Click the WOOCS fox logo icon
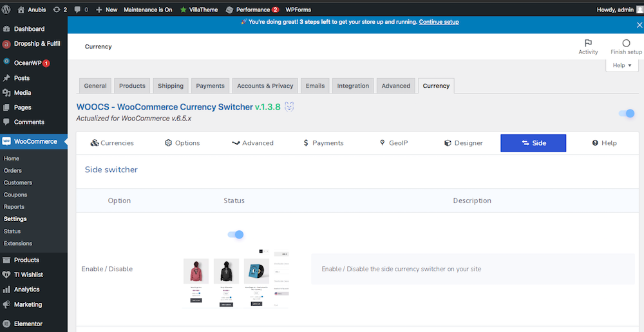The image size is (644, 332). coord(290,107)
